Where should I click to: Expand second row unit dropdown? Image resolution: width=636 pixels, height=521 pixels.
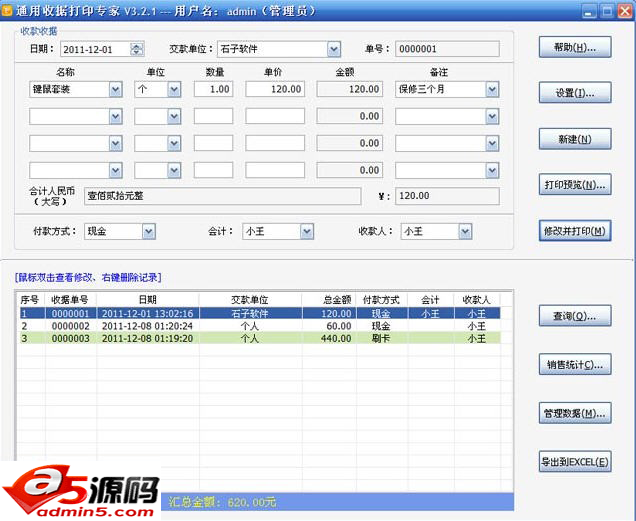(x=174, y=116)
